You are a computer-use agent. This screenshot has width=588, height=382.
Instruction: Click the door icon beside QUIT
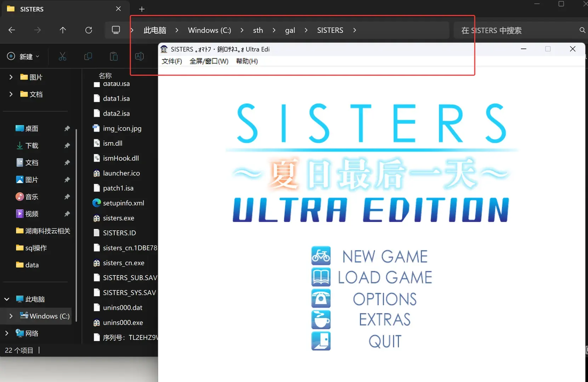coord(321,341)
